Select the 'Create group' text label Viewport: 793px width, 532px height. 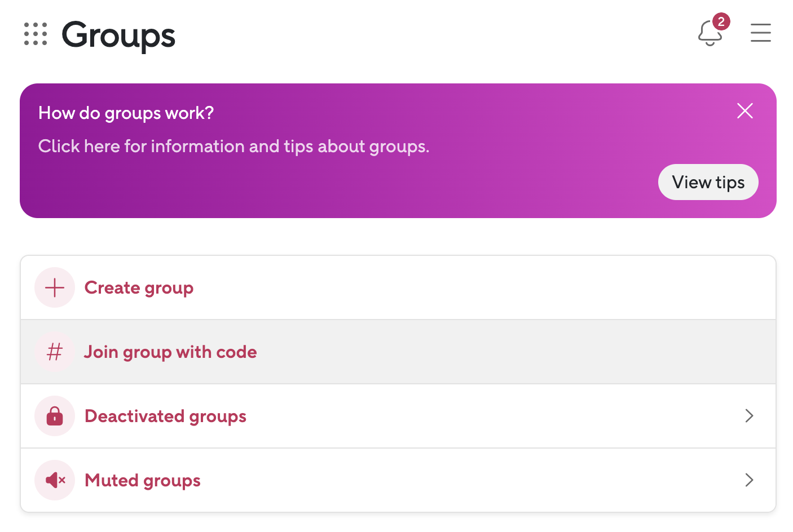(139, 288)
